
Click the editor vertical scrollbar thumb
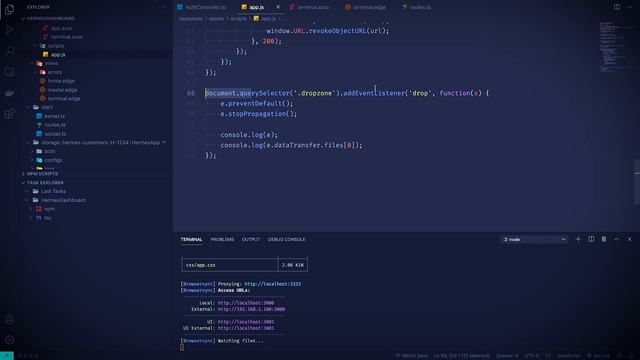pos(637,182)
